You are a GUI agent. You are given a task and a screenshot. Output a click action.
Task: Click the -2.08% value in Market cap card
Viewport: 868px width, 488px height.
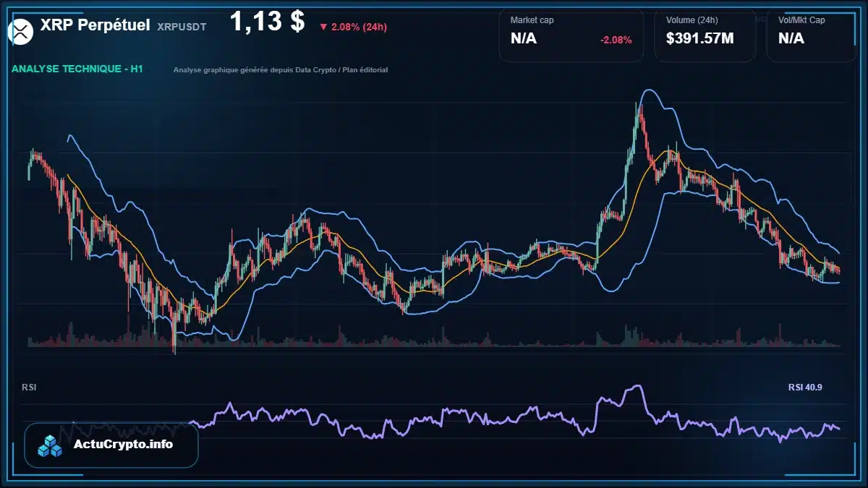click(x=616, y=40)
